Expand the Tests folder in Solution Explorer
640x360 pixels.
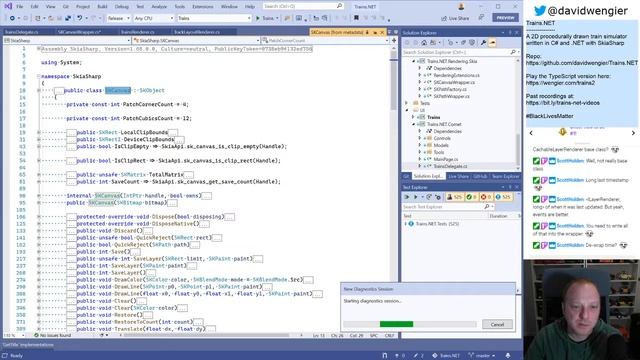407,103
